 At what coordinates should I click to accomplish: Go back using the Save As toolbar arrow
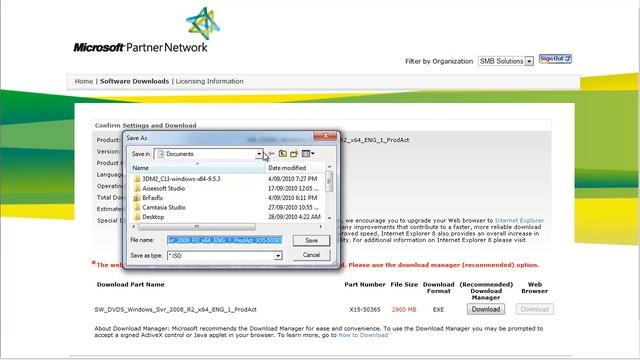pyautogui.click(x=272, y=154)
